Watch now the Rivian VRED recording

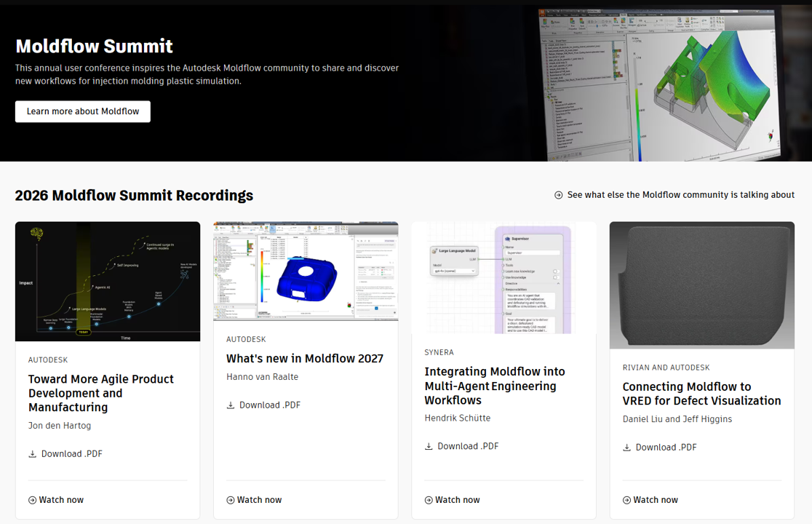[650, 500]
